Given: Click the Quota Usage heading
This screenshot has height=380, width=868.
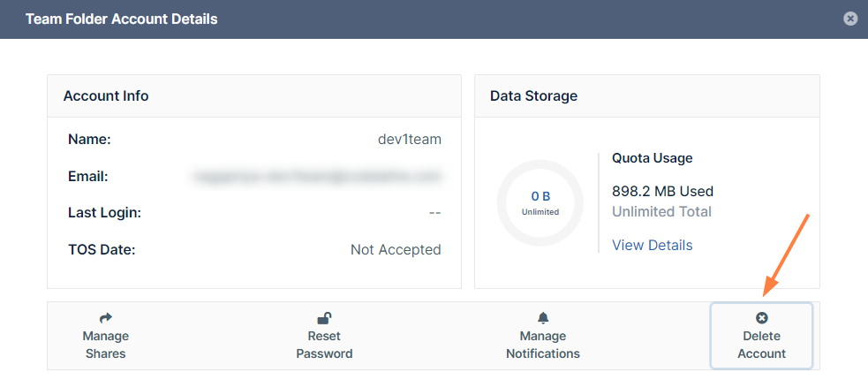Looking at the screenshot, I should [652, 158].
